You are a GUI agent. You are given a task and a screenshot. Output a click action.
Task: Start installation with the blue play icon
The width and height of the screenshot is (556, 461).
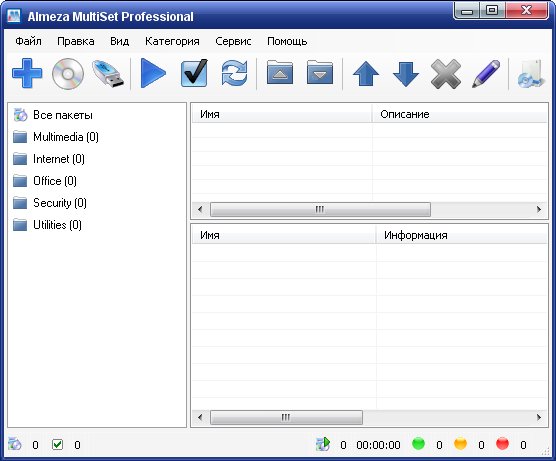153,73
